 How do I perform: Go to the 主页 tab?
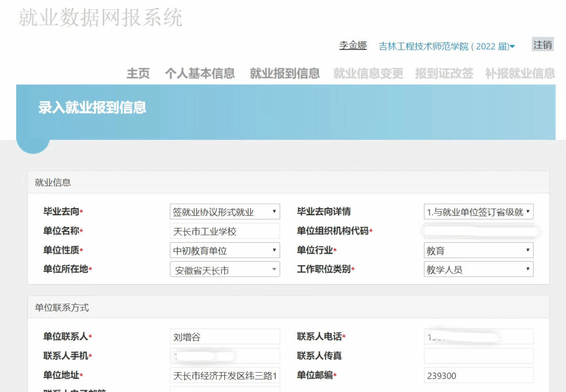pyautogui.click(x=138, y=74)
